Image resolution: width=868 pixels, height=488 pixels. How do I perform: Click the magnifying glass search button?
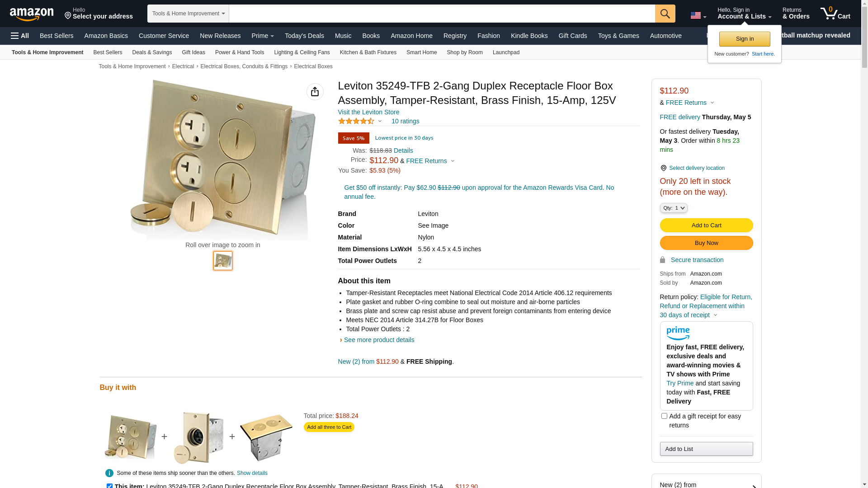point(665,14)
